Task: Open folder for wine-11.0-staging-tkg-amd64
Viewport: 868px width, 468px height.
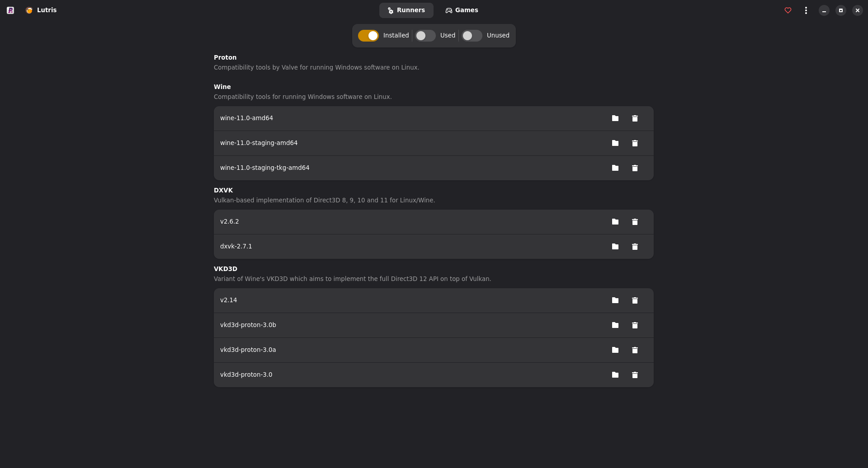Action: [x=615, y=168]
